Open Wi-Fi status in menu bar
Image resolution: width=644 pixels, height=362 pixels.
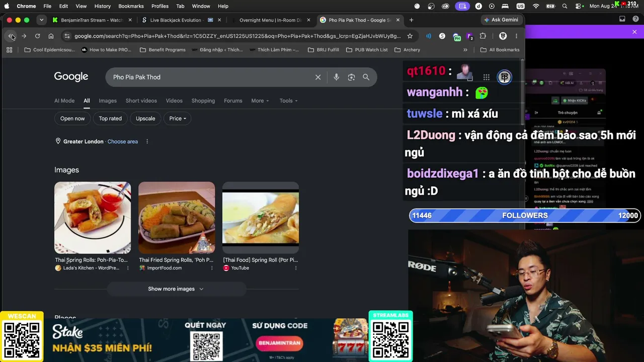(536, 6)
